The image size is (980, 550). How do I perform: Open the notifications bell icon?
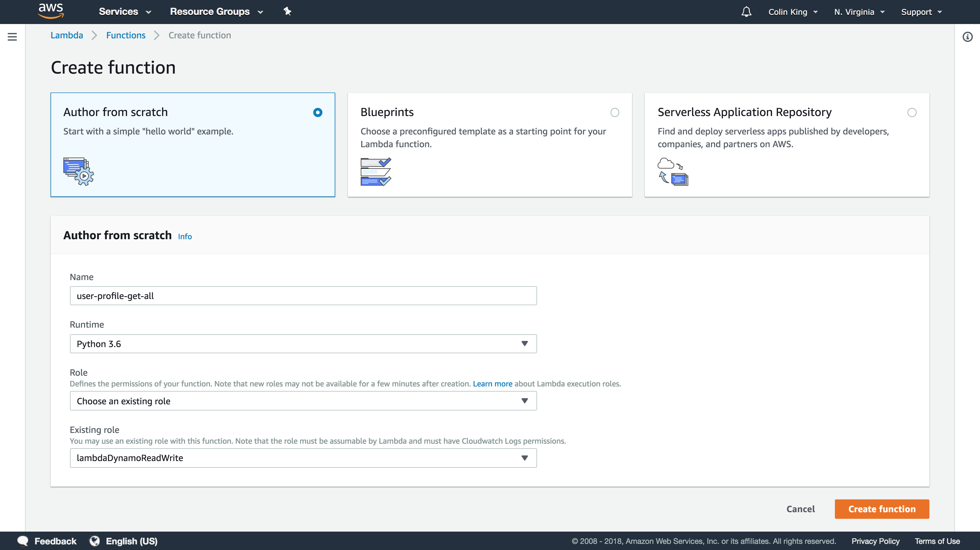746,12
